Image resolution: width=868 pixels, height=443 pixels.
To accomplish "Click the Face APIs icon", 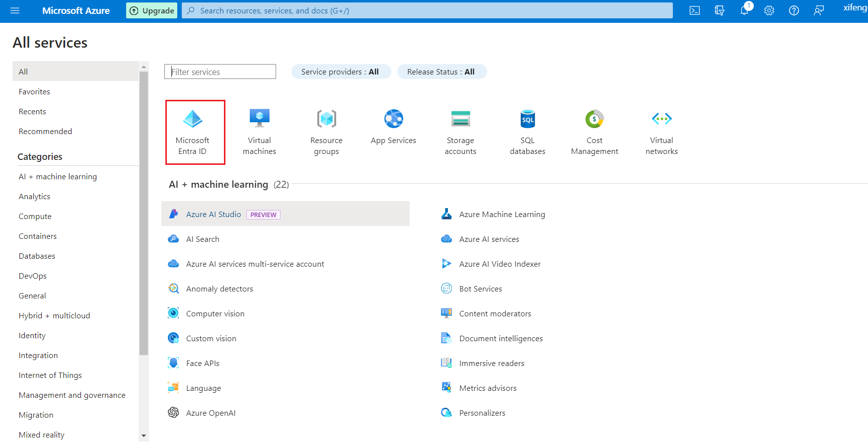I will [173, 363].
